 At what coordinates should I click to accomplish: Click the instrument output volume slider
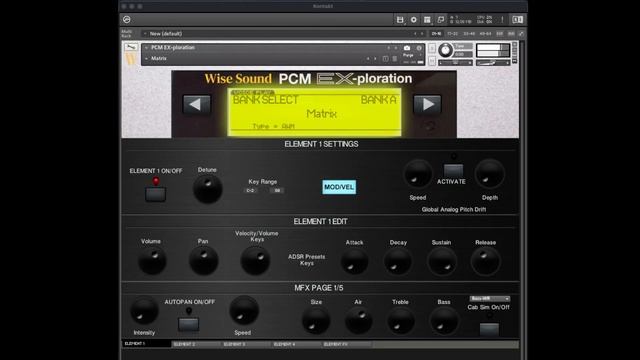493,63
